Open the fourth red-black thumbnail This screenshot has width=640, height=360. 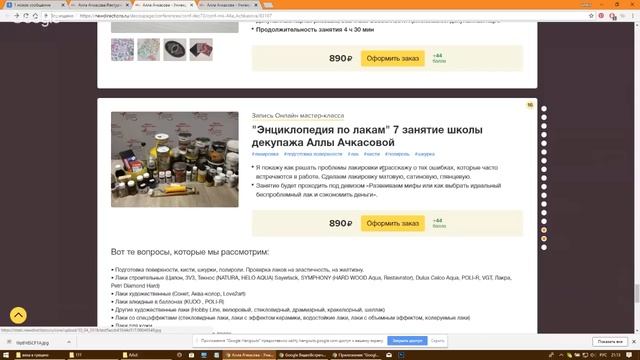coord(201,50)
